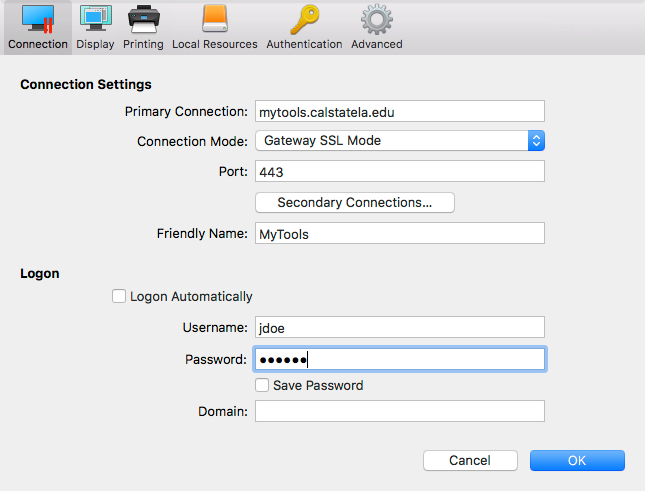Open the Printing printer icon
645x491 pixels.
143,19
